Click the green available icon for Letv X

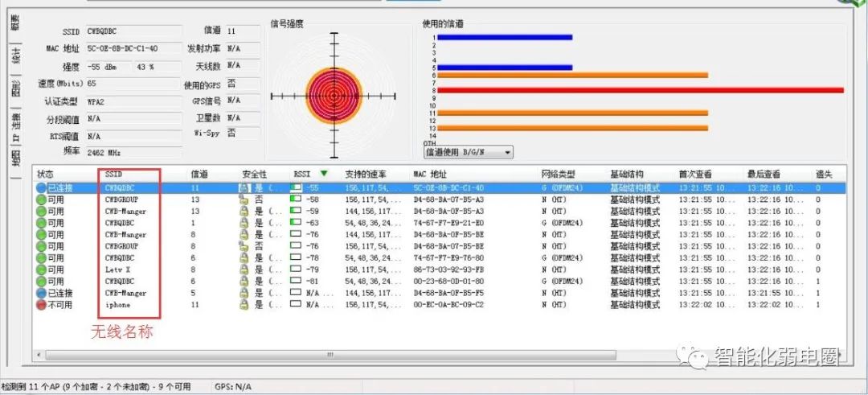tap(42, 270)
